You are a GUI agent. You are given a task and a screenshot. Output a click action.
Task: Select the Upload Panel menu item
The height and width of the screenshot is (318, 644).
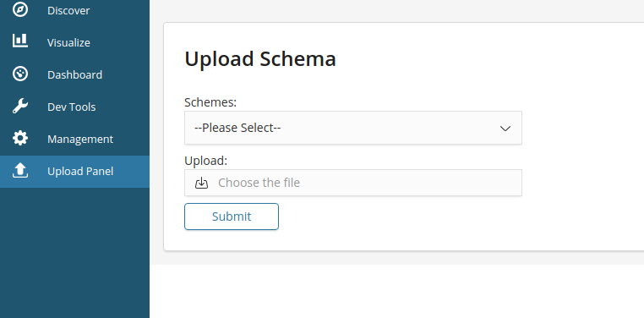pyautogui.click(x=74, y=172)
